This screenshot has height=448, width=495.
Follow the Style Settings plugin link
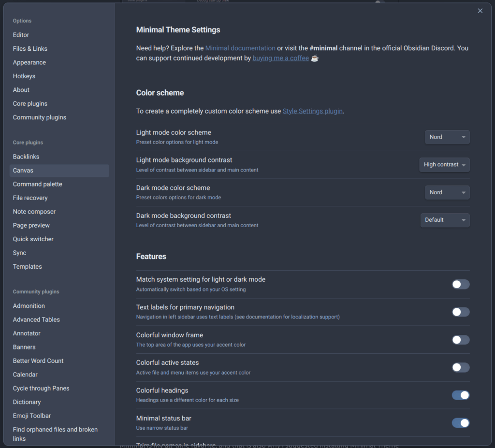pos(313,111)
